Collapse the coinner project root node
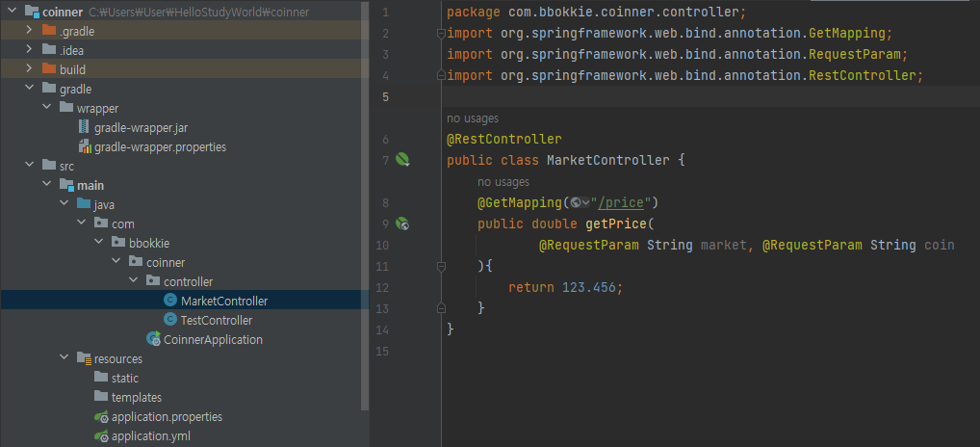The height and width of the screenshot is (447, 980). pos(12,12)
